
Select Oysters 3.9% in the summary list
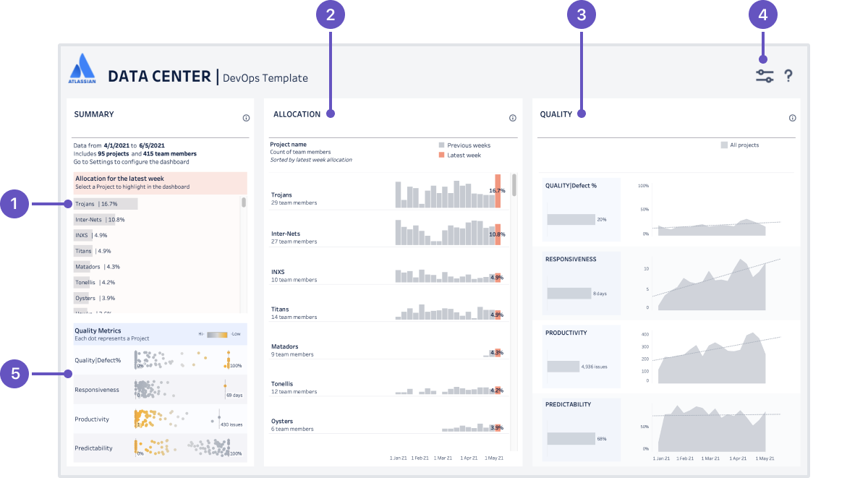coord(94,298)
